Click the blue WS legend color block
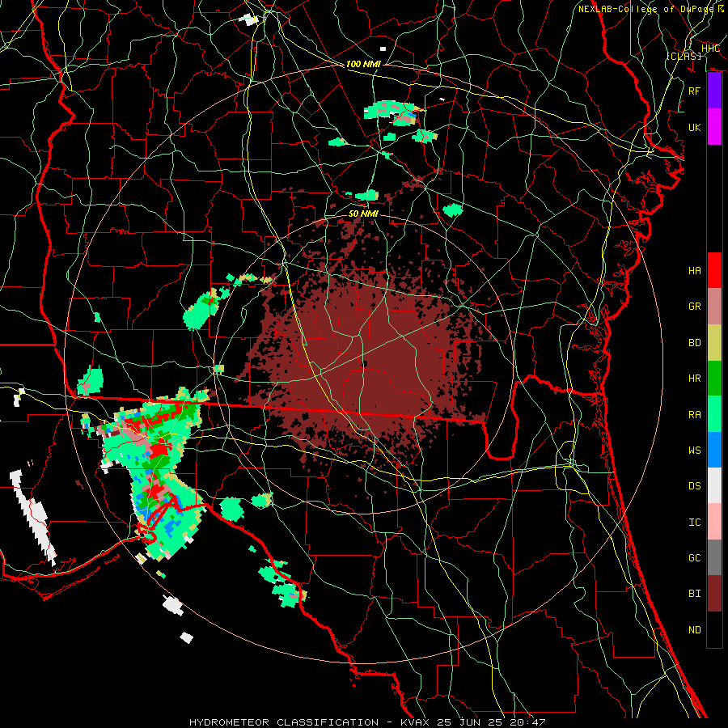 714,450
